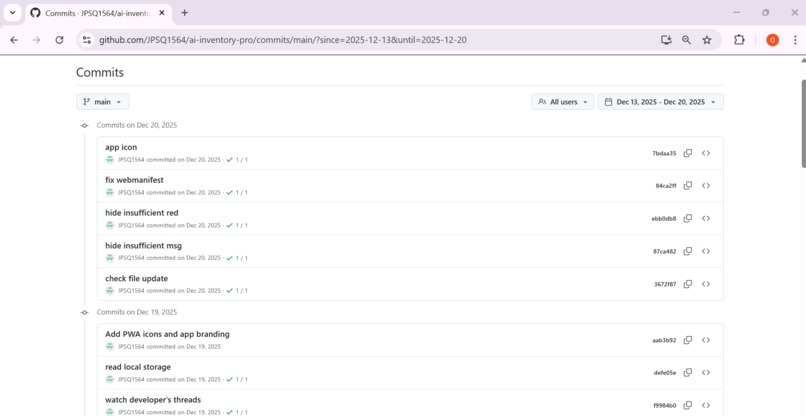Copy full SHA for commit 3672f87
The width and height of the screenshot is (806, 416).
[687, 284]
